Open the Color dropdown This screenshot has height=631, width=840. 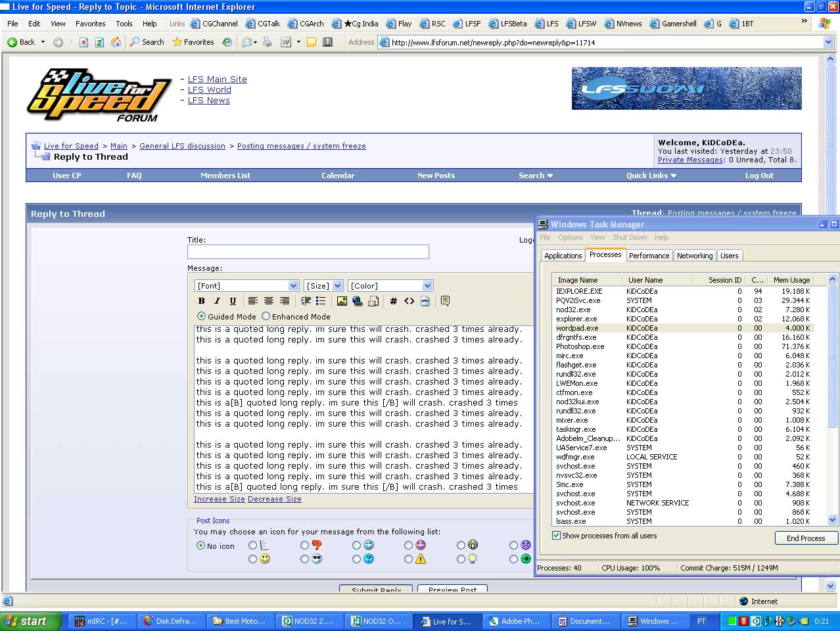pyautogui.click(x=427, y=285)
